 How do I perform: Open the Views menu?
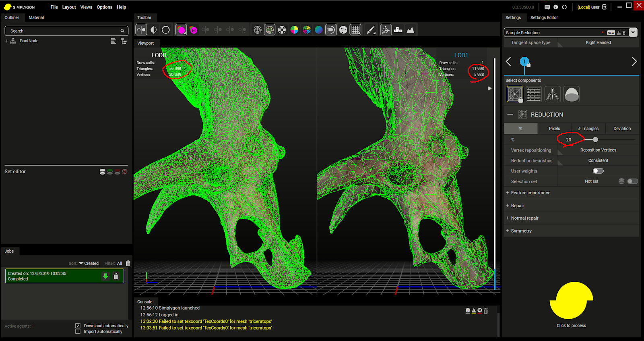pos(86,7)
